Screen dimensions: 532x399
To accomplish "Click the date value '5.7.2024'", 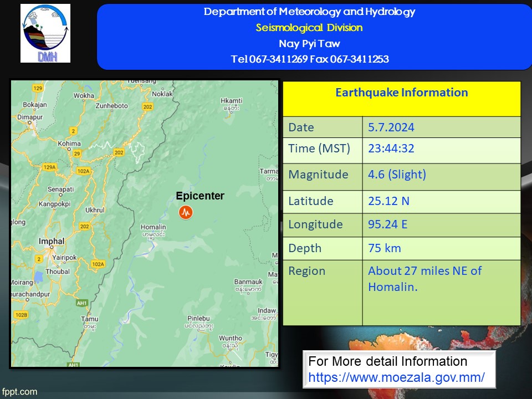I will tap(391, 127).
